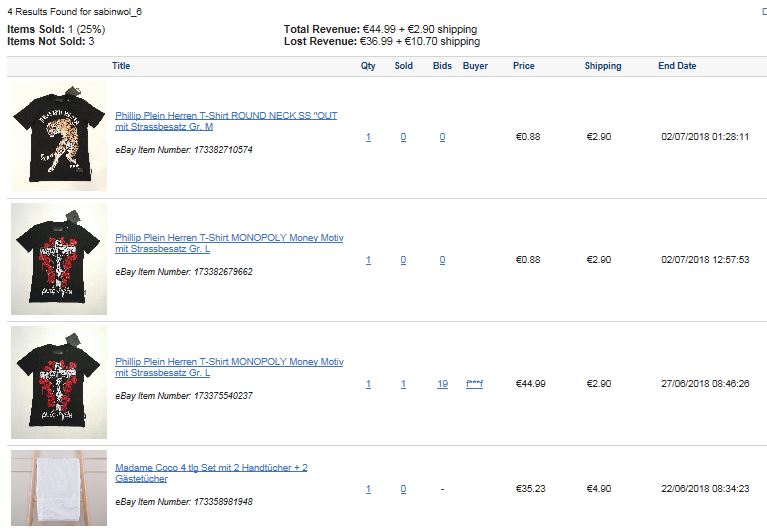
Task: Open thumbnail of the T-shirt sold for €44.99
Action: tap(58, 383)
